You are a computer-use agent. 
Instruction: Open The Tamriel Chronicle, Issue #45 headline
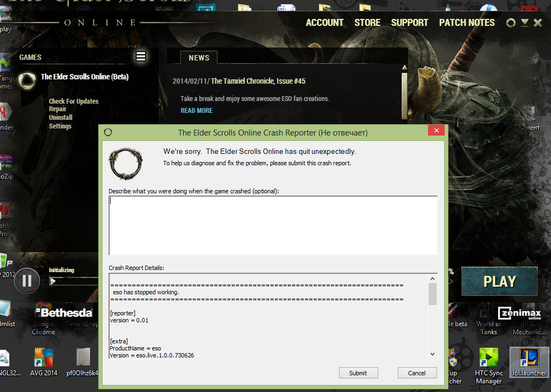[258, 81]
